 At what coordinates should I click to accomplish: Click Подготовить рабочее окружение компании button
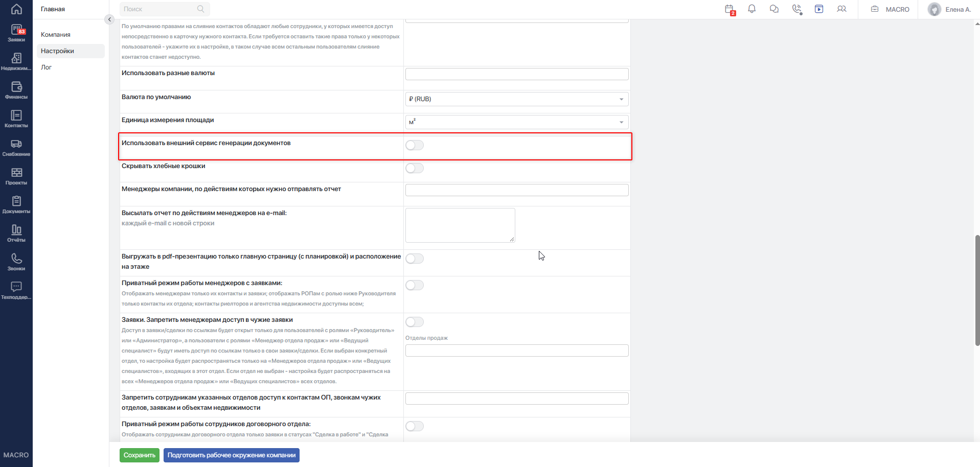pos(232,455)
